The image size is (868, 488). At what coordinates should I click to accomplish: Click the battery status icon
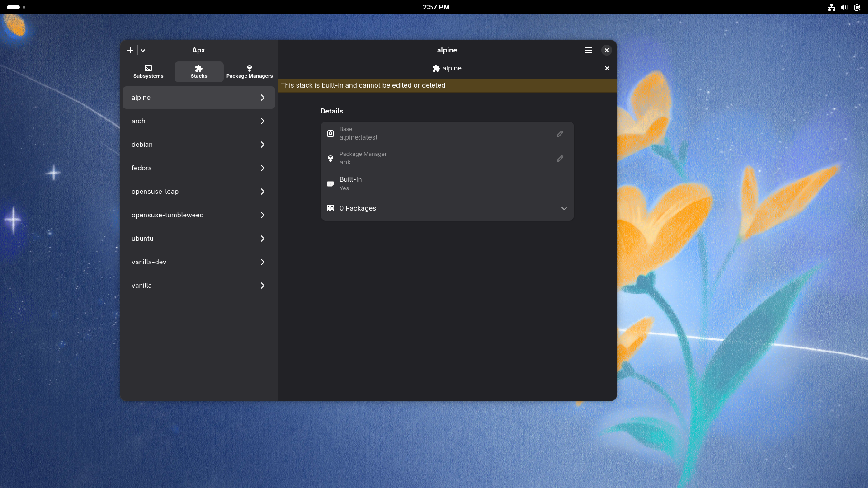[857, 7]
